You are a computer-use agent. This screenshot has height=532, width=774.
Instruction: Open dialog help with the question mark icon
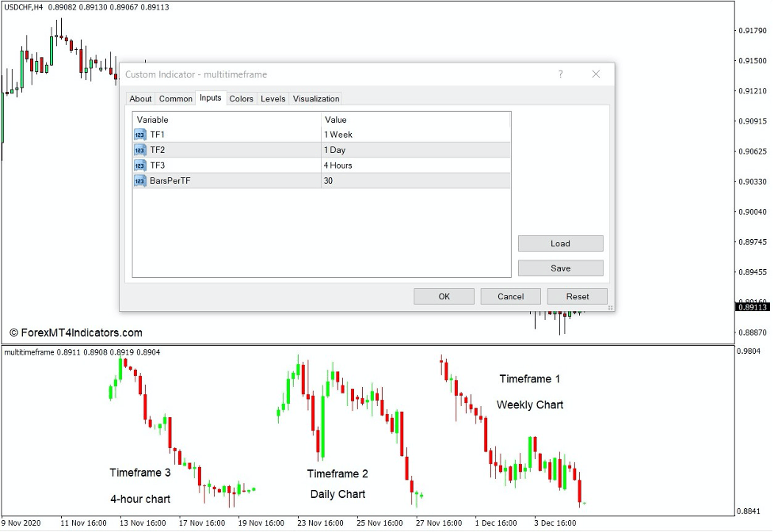coord(560,74)
